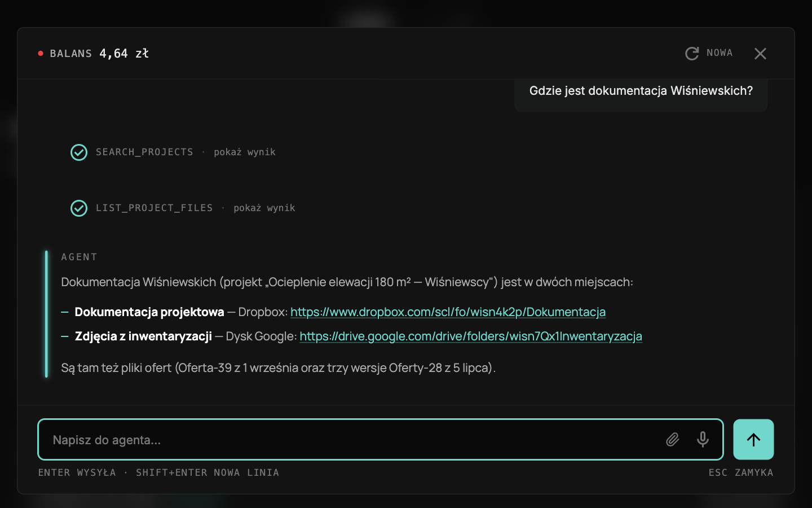Click the sentence mentioning Oferta-39 files
The image size is (812, 508).
(279, 368)
